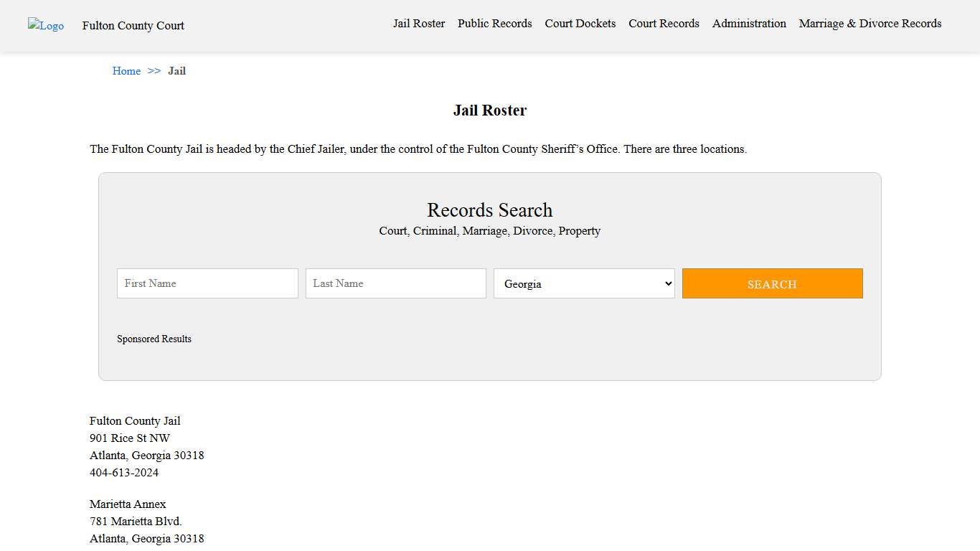Open the Administration navigation item
The image size is (980, 551).
click(748, 24)
